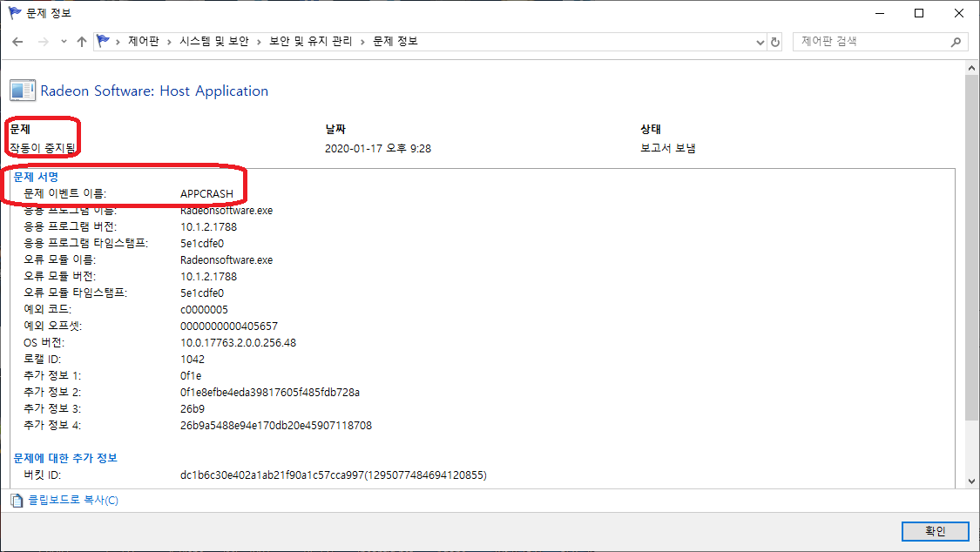Copy report via 클립보드로 복사(C) link
Screen dimensions: 980x552
(73, 500)
